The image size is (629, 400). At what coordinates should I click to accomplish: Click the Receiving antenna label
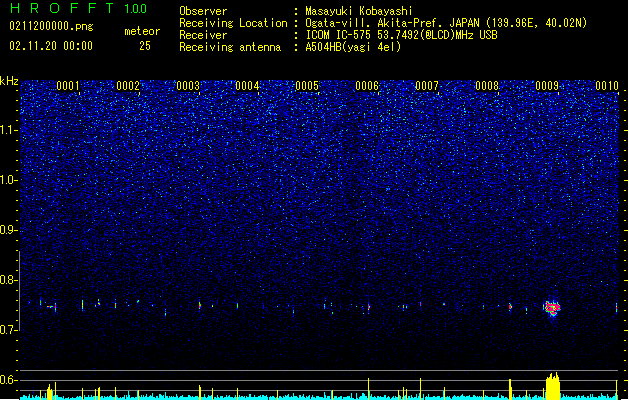230,47
